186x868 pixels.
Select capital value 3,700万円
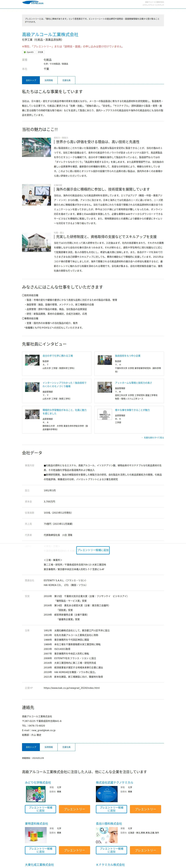(x=49, y=501)
